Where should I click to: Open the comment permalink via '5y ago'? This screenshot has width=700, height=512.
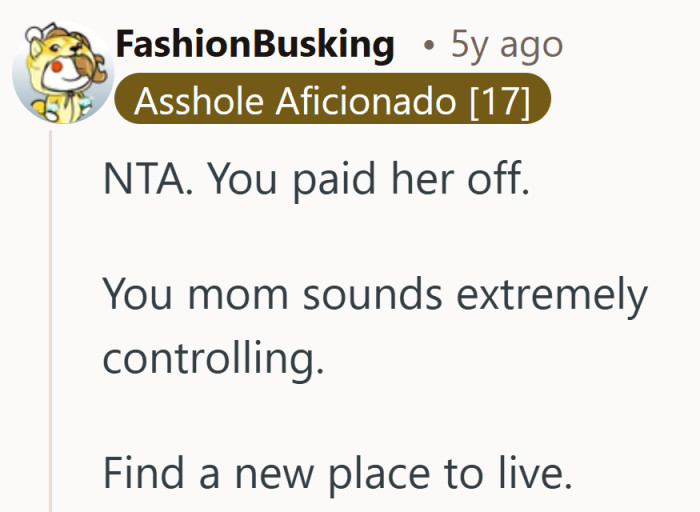(507, 45)
